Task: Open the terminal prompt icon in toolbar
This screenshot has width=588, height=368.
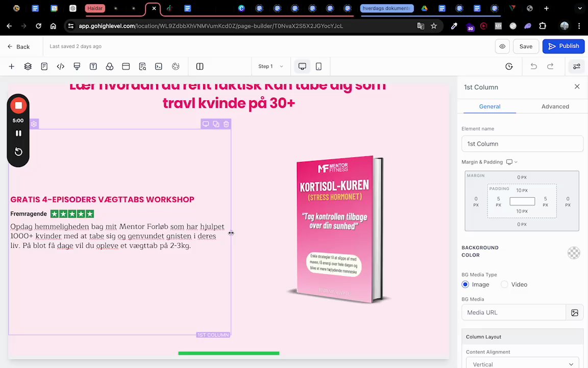Action: [x=159, y=66]
